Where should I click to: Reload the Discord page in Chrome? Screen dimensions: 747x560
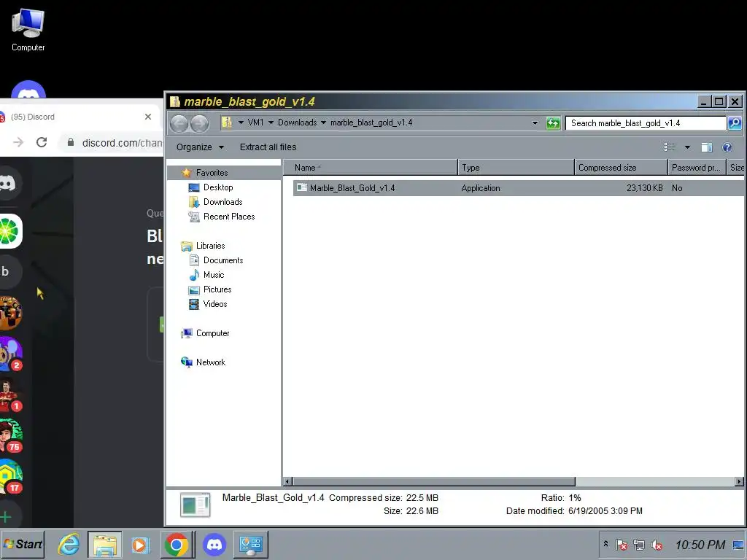(42, 142)
